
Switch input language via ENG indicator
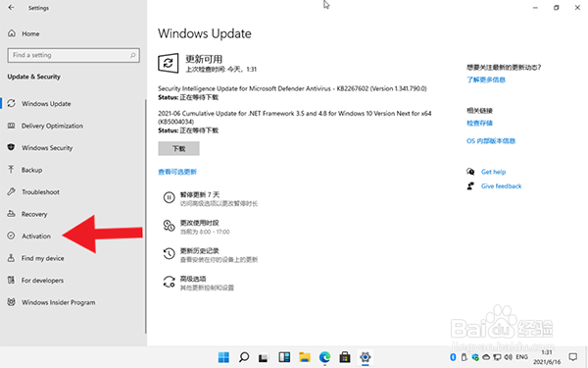point(522,357)
